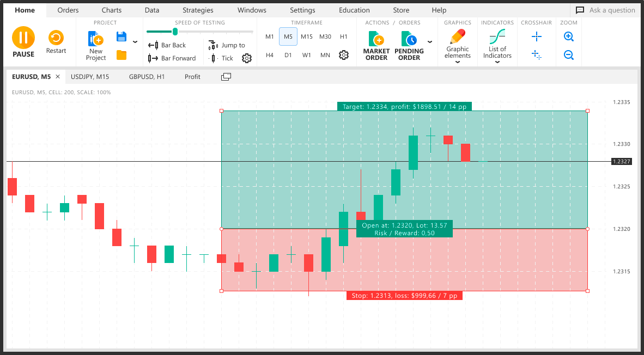This screenshot has width=644, height=355.
Task: Switch to the USDJPY, M15 tab
Action: tap(90, 77)
